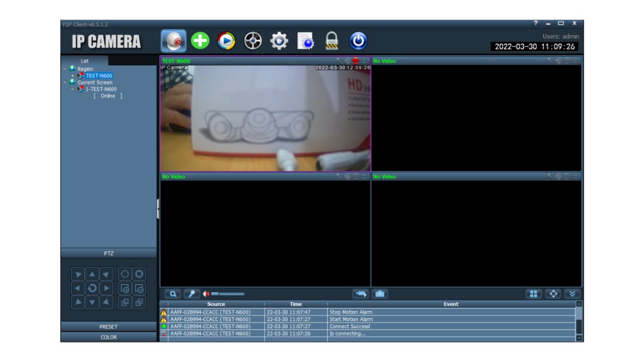Open the video playback icon in toolbar
This screenshot has height=362, width=644.
pyautogui.click(x=226, y=41)
